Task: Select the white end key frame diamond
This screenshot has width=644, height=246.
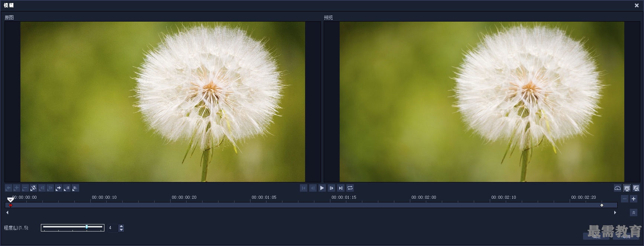Action: (602, 205)
